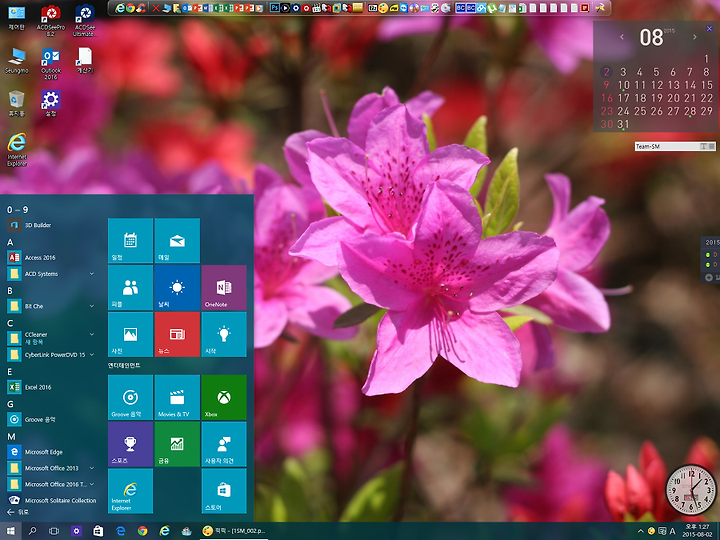Open Chrome from the taskbar
The image size is (720, 540).
click(x=142, y=531)
